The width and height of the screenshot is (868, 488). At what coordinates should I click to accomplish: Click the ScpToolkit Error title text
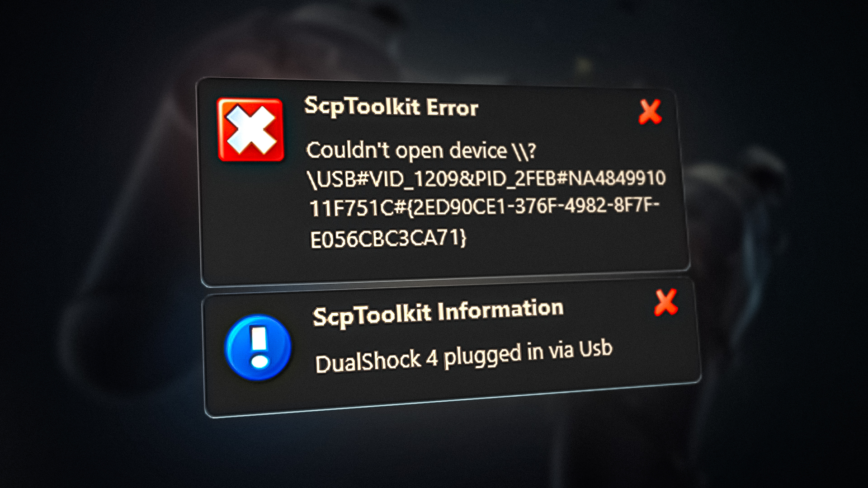pos(391,108)
